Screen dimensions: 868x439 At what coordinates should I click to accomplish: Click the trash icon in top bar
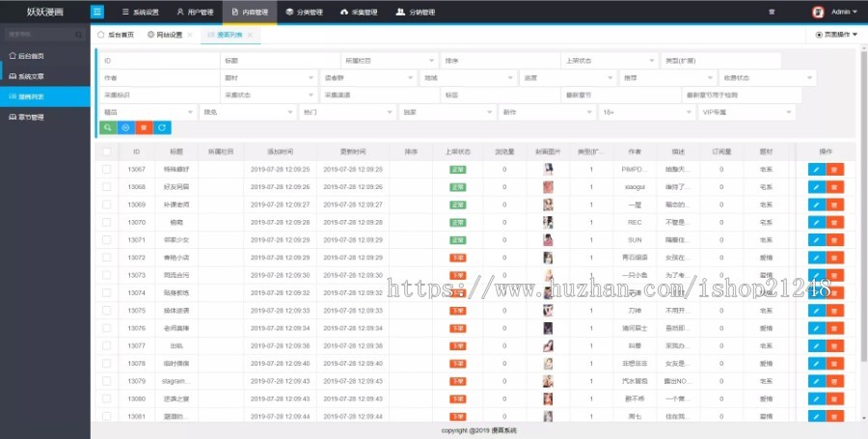tap(772, 12)
